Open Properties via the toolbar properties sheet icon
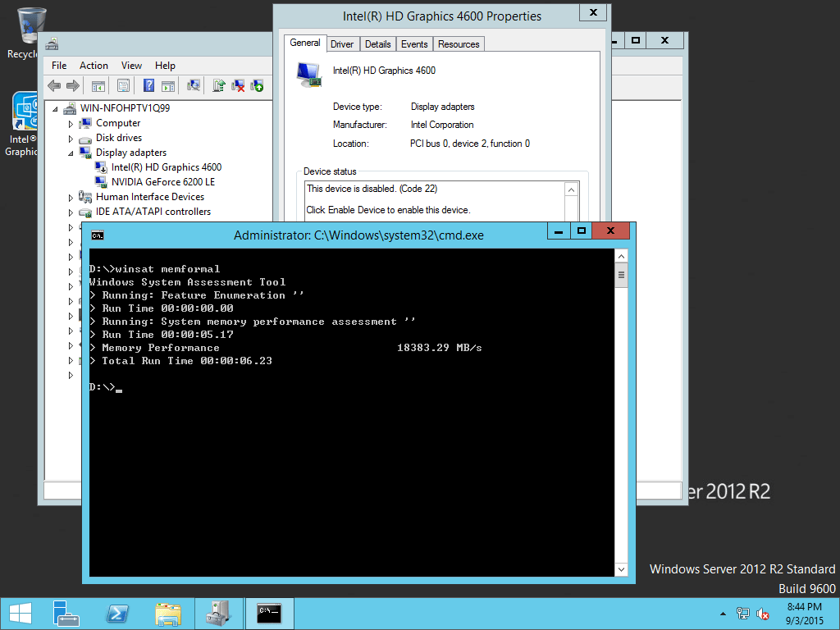840x630 pixels. 123,85
